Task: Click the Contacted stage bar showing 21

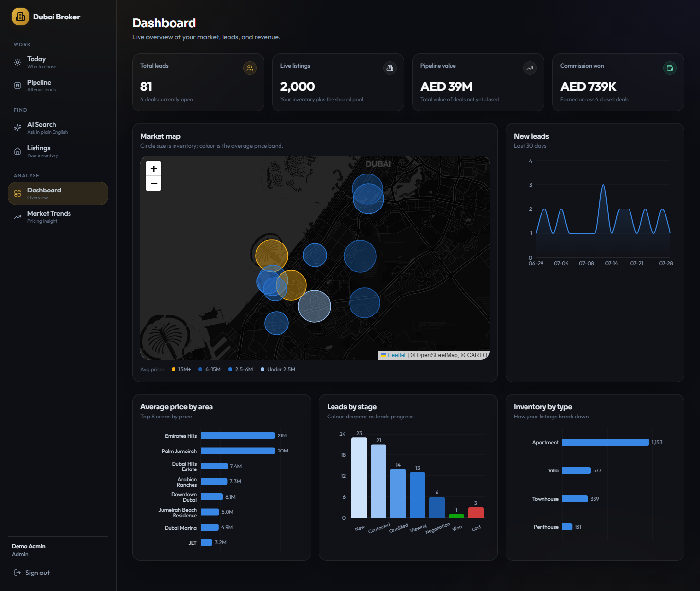Action: 379,481
